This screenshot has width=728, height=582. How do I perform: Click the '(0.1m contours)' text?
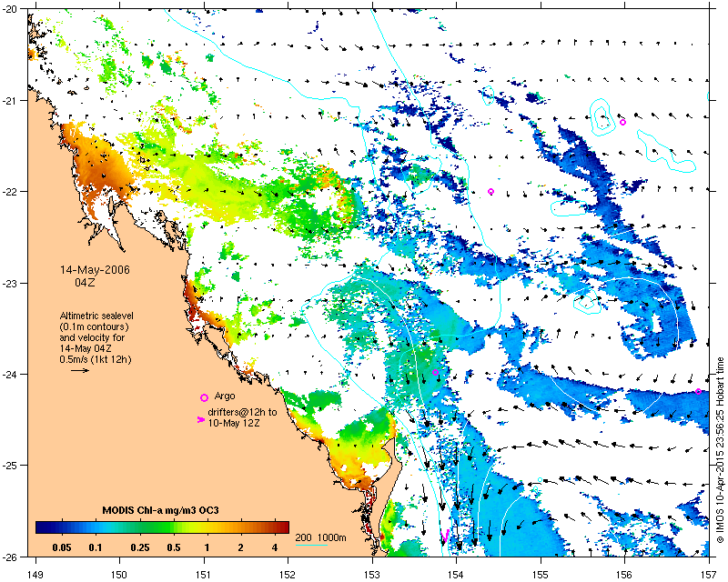[95, 326]
